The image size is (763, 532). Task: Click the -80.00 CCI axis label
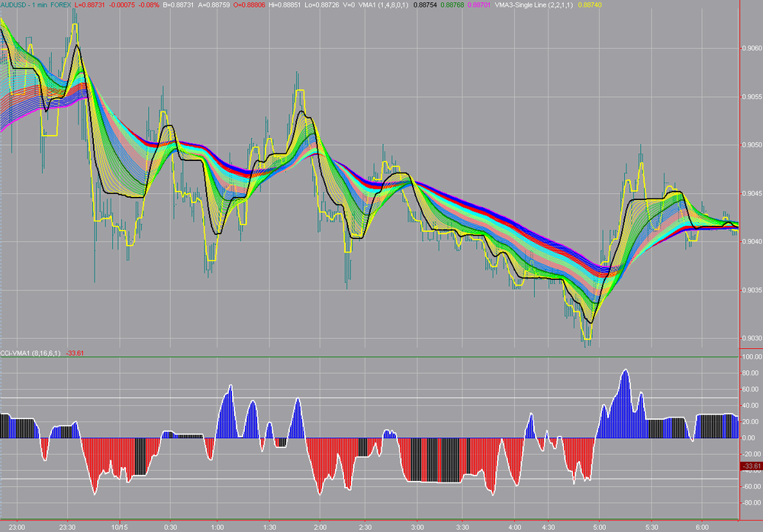(x=752, y=503)
